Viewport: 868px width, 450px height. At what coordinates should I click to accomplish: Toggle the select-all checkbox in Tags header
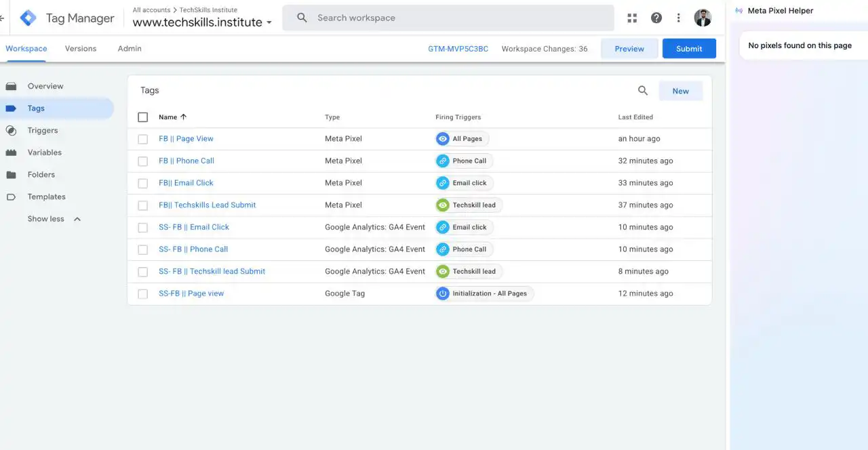pyautogui.click(x=142, y=117)
